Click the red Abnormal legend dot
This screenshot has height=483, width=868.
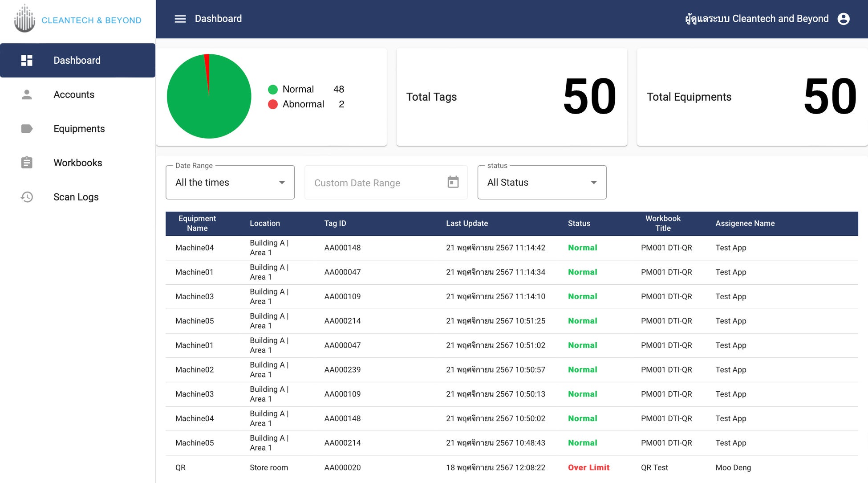click(x=273, y=104)
